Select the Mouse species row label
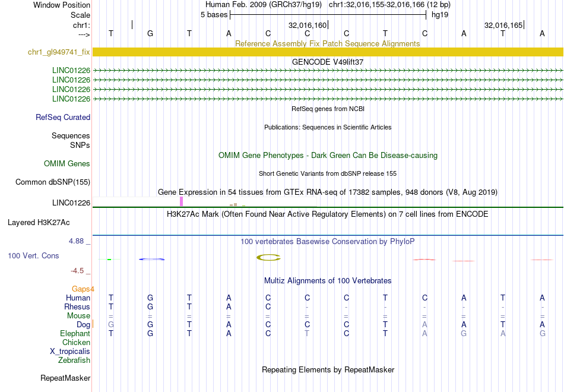Viewport: 564px width, 392px height. [x=78, y=316]
